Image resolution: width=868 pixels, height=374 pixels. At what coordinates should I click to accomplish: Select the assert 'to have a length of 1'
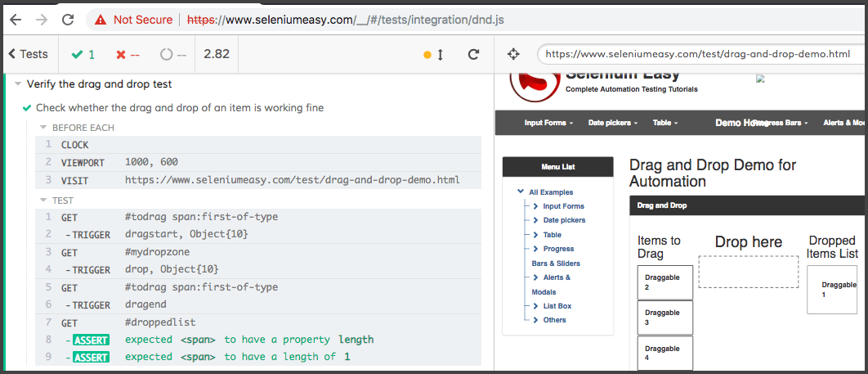[x=258, y=357]
